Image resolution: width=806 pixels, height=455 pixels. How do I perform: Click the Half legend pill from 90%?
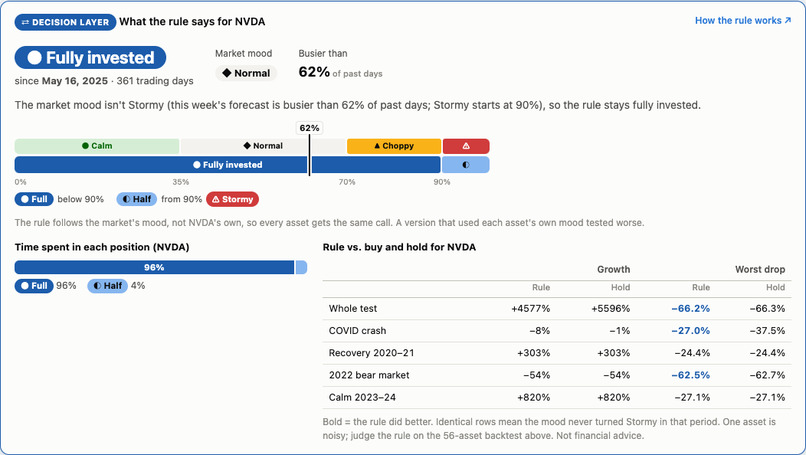click(137, 199)
